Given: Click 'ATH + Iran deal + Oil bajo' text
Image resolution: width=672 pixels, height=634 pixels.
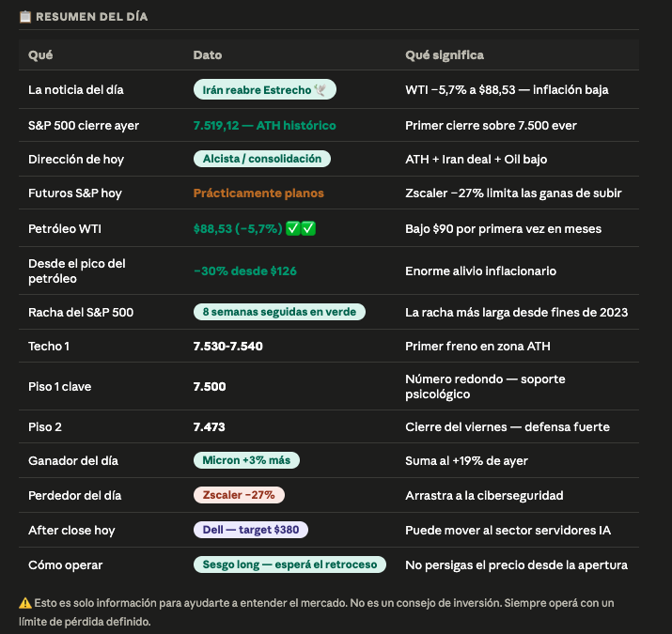Looking at the screenshot, I should click(477, 160).
